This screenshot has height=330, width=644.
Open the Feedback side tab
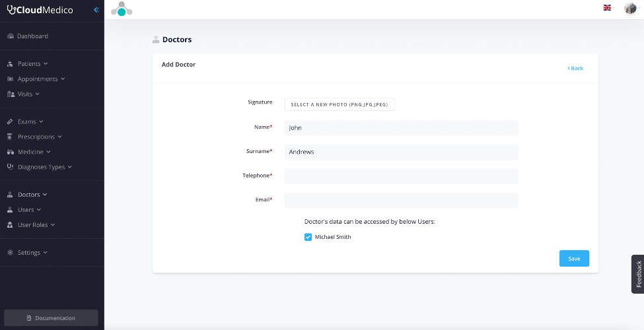pyautogui.click(x=638, y=274)
